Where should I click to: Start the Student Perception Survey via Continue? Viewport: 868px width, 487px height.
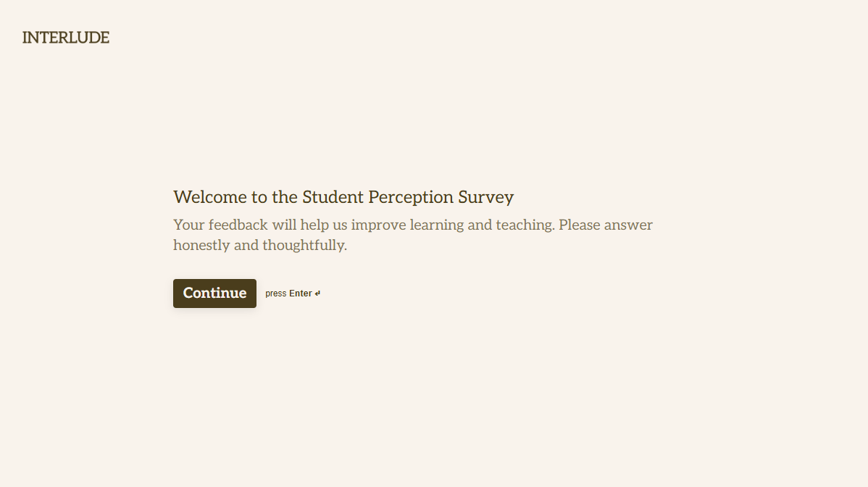click(x=214, y=294)
